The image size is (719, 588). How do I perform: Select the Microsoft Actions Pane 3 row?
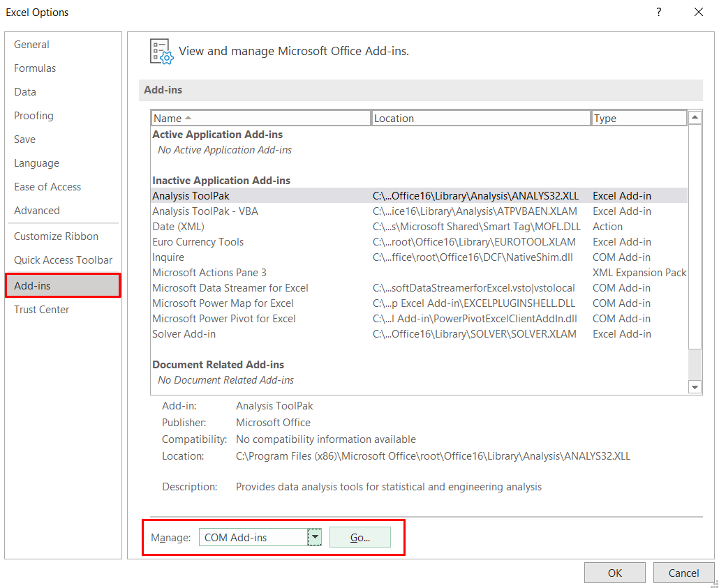(419, 273)
